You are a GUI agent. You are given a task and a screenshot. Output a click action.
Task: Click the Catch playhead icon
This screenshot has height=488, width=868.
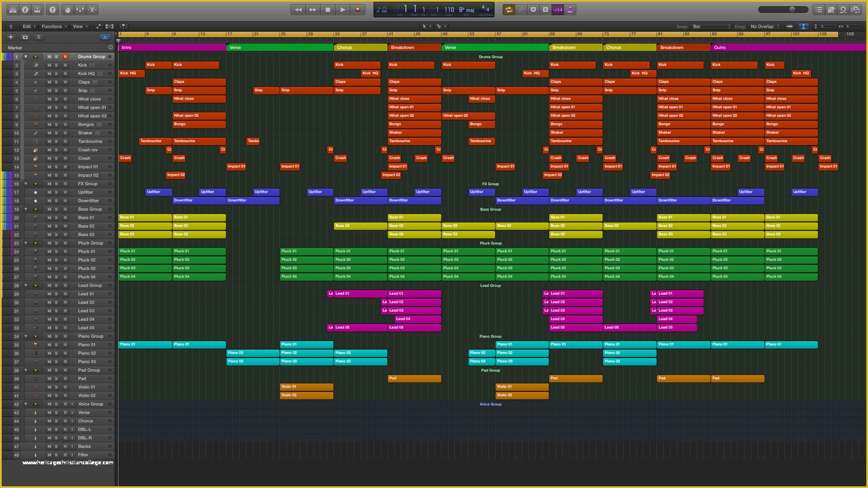click(x=124, y=27)
